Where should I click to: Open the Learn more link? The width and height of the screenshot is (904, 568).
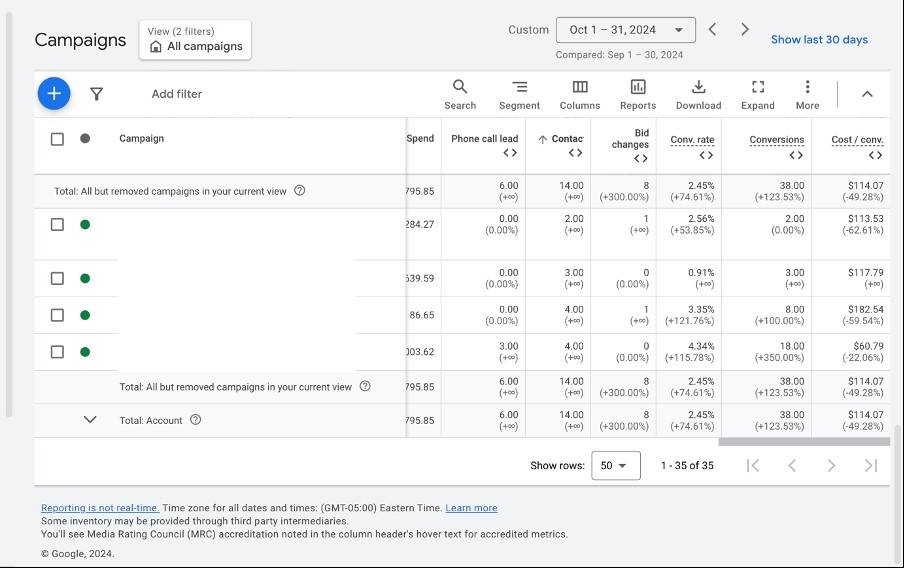click(x=471, y=508)
